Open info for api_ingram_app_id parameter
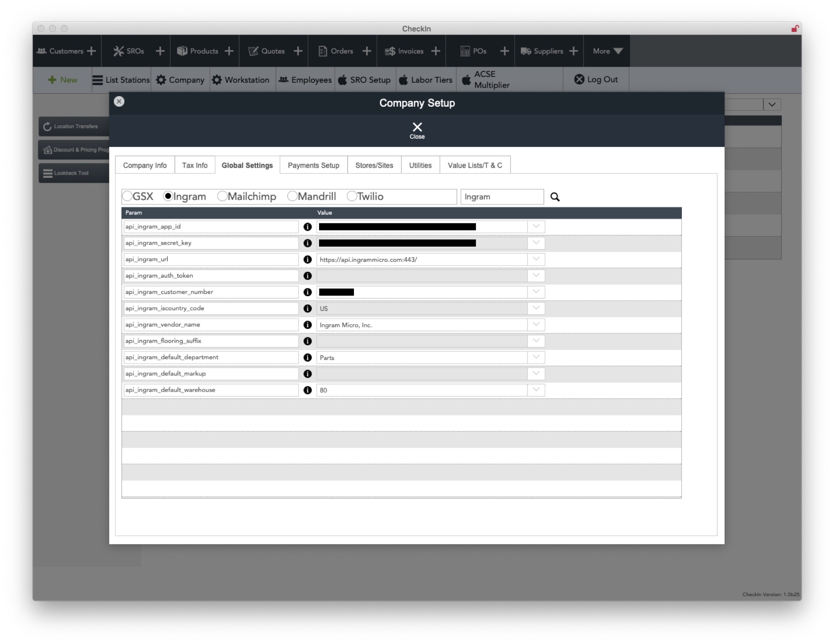834x644 pixels. click(308, 227)
